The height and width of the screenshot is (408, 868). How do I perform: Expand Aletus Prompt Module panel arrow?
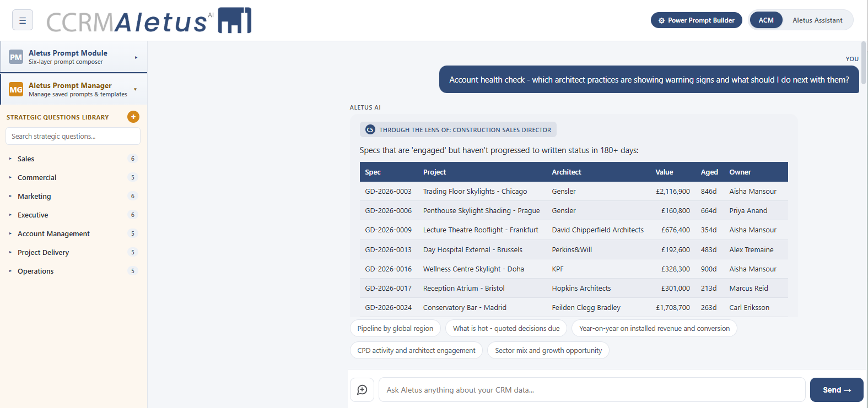(136, 57)
